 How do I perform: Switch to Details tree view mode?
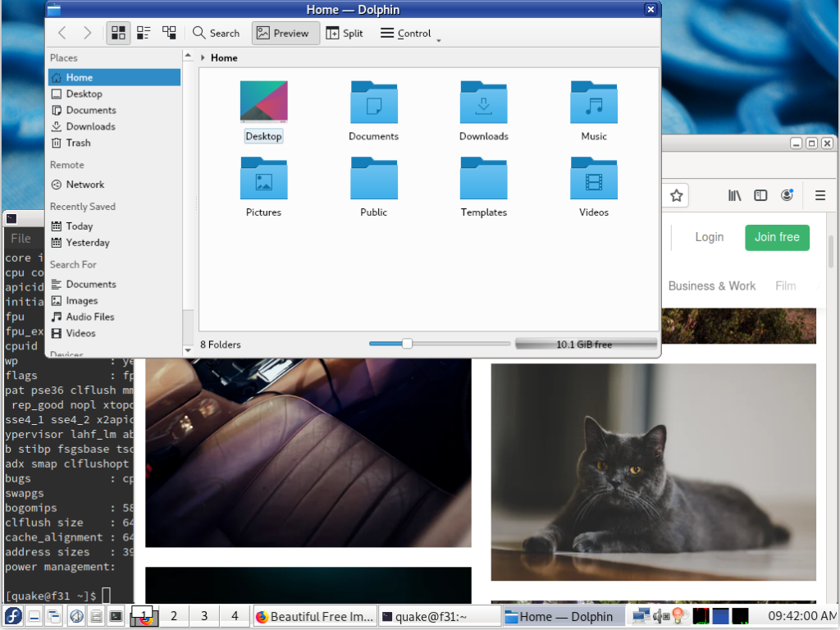[x=169, y=33]
